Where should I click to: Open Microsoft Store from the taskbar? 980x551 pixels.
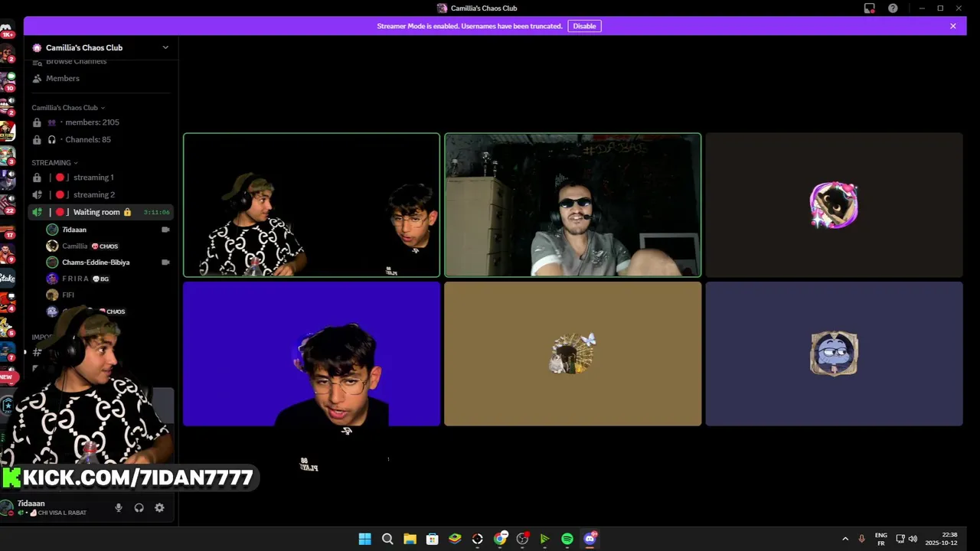(432, 539)
